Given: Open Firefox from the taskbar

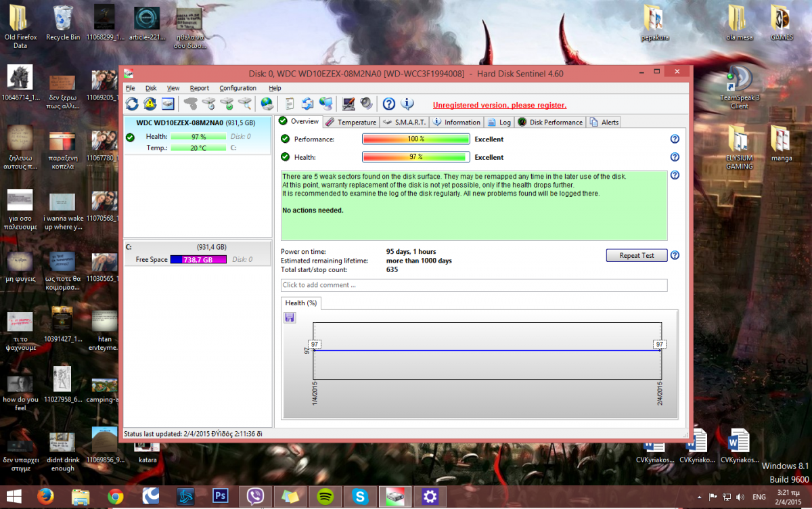Looking at the screenshot, I should click(x=45, y=496).
